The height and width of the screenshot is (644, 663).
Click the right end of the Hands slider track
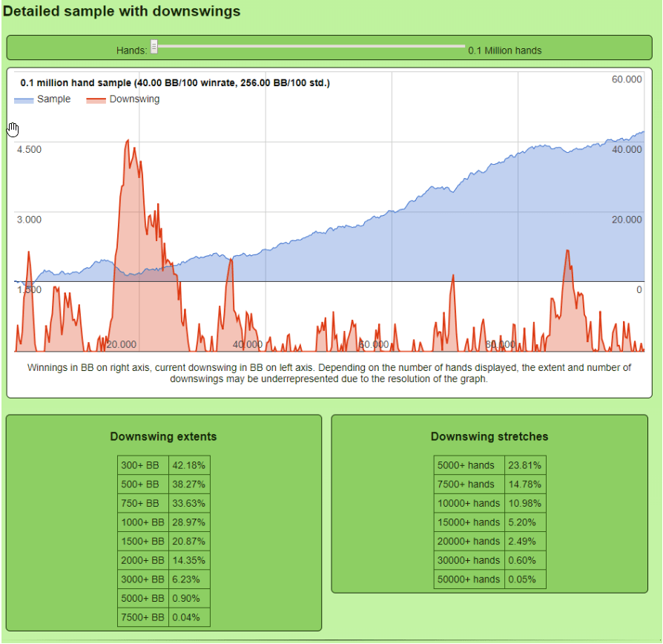tap(463, 47)
